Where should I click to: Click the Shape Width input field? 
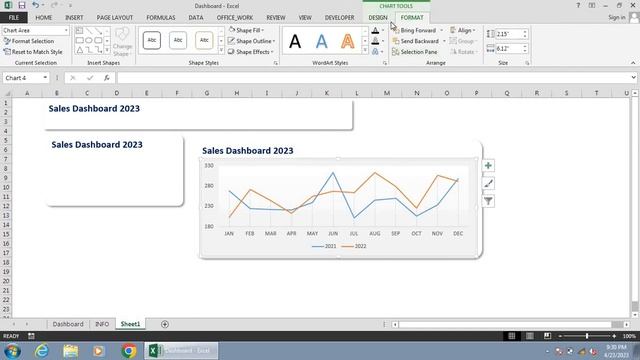pyautogui.click(x=509, y=49)
